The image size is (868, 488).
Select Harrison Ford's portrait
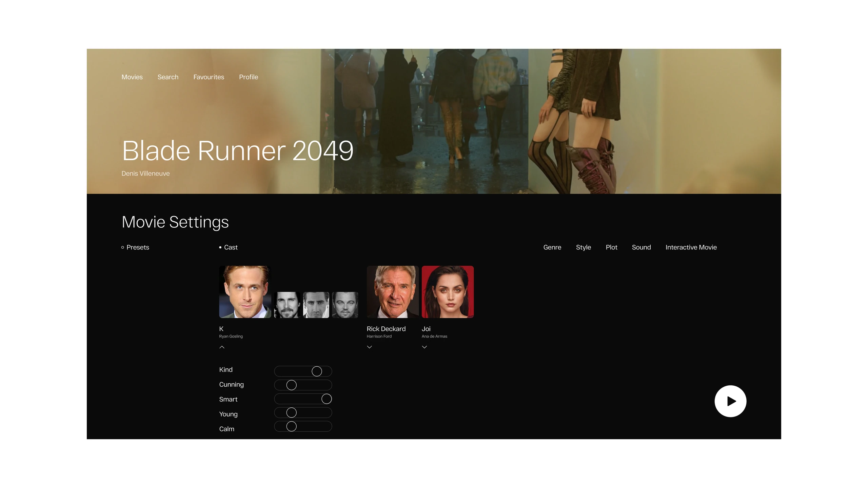click(x=393, y=292)
